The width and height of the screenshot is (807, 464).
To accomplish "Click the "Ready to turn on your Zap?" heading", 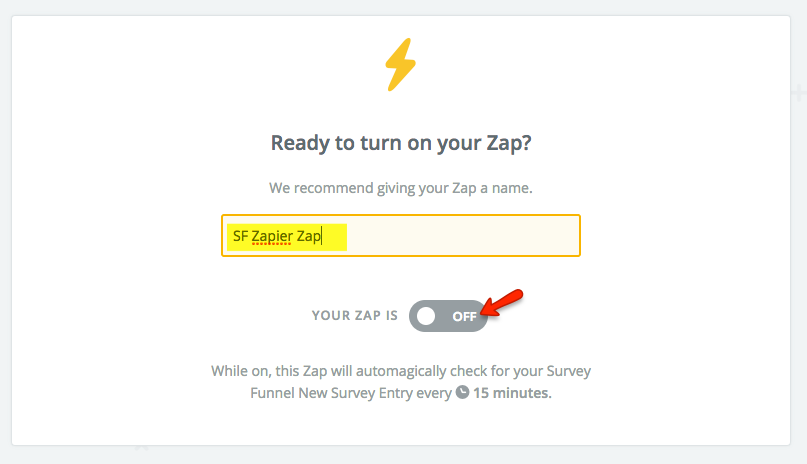I will pos(400,142).
